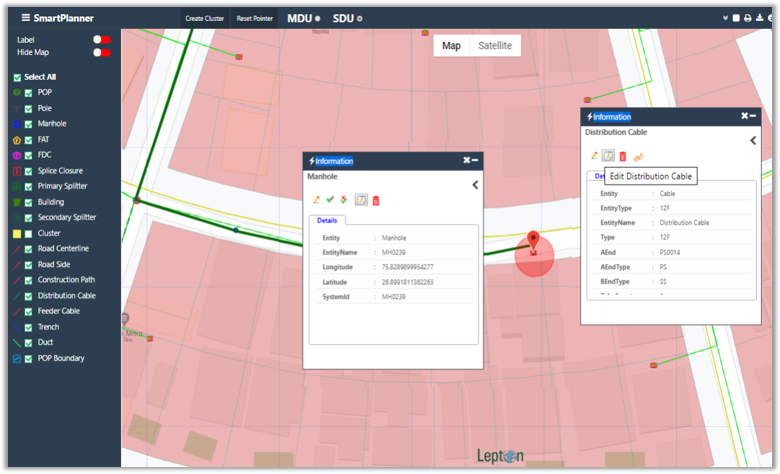Click the red location pin on map
Viewport: 780px width, 474px height.
pyautogui.click(x=533, y=240)
